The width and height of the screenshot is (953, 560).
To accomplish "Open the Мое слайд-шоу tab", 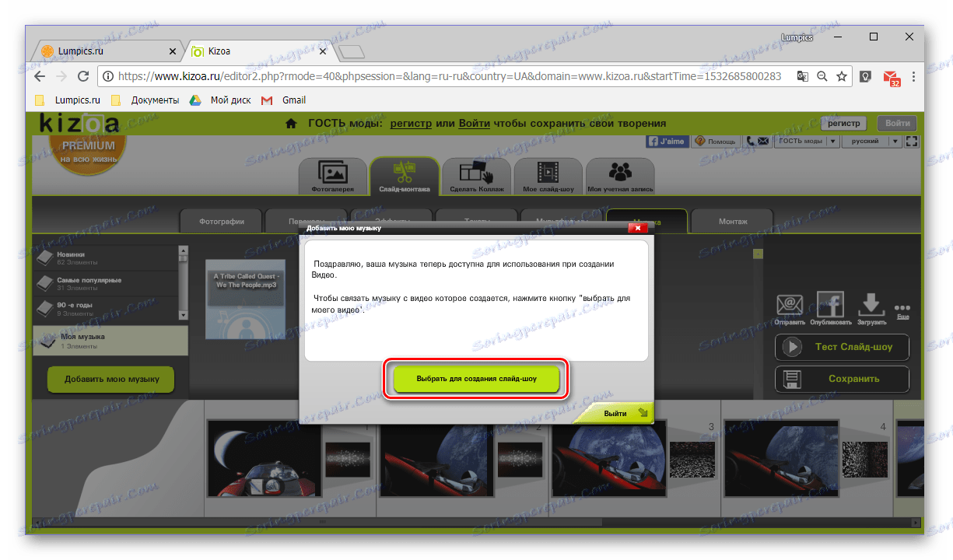I will 548,176.
